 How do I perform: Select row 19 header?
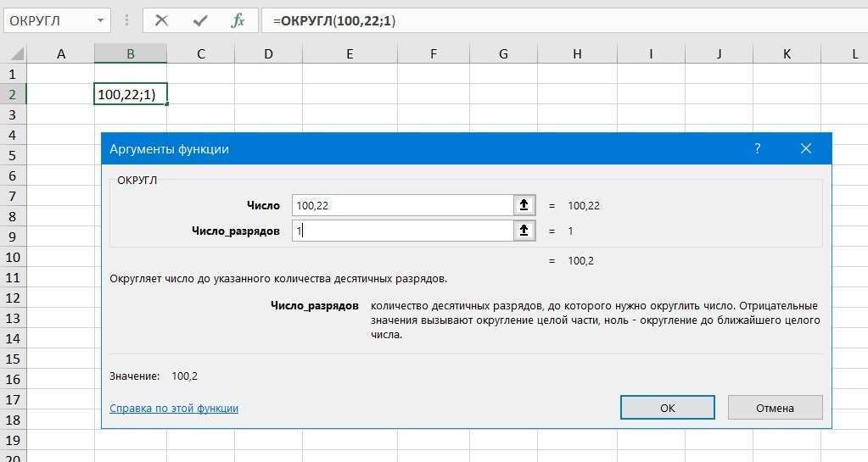[13, 441]
